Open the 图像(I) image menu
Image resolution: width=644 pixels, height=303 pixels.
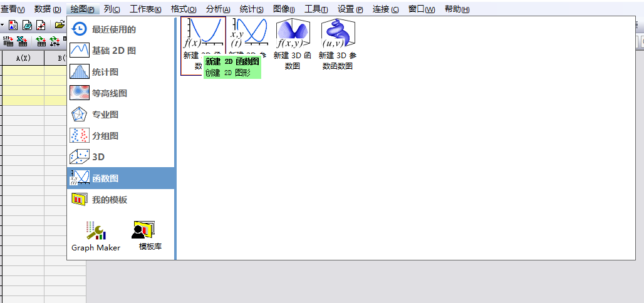point(284,9)
